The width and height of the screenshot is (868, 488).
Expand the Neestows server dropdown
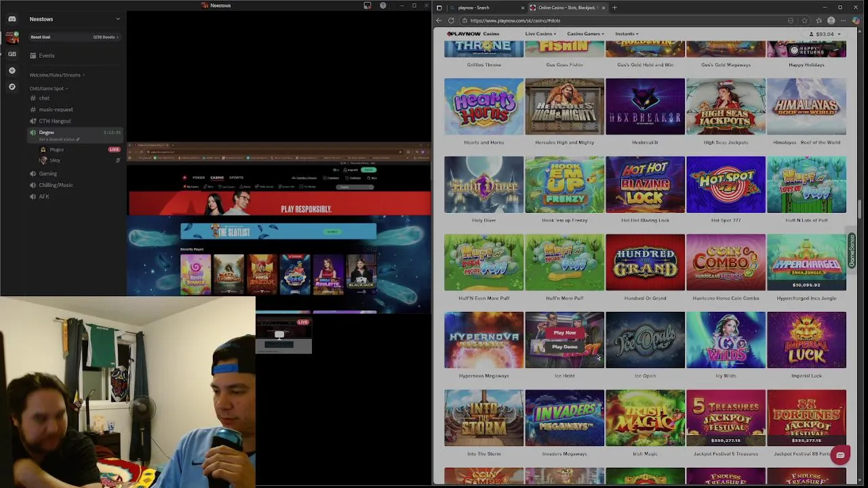tap(118, 19)
